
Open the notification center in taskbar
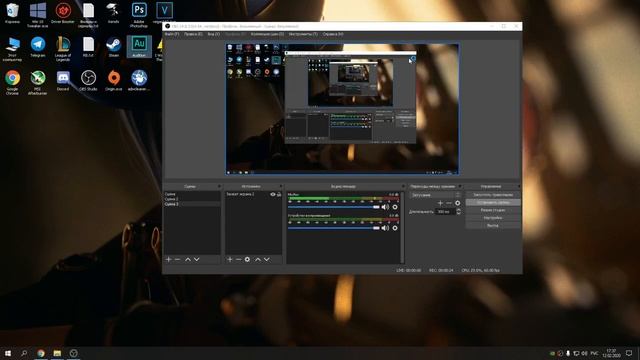point(629,353)
